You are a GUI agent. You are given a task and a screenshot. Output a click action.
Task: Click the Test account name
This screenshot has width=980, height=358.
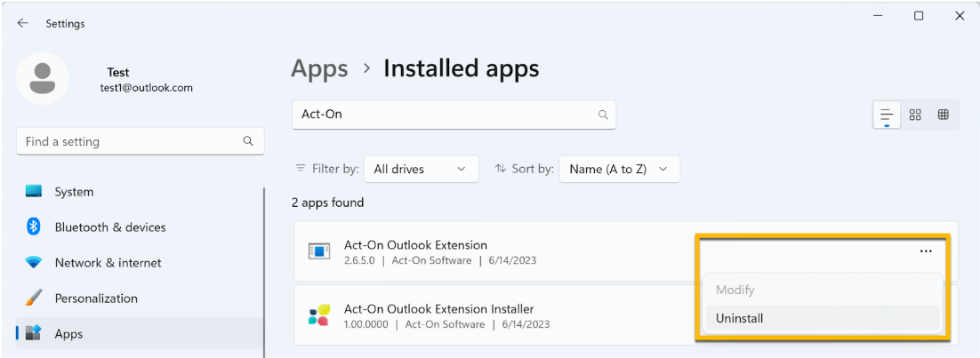pyautogui.click(x=118, y=73)
